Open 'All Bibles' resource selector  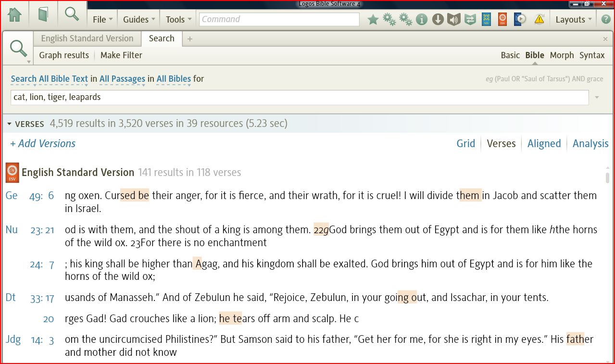174,79
